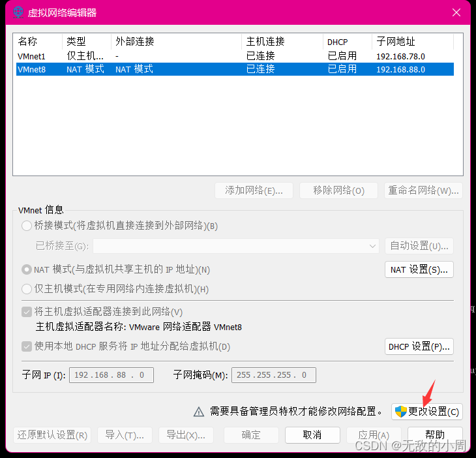
Task: Click the 子网 IP input field
Action: [x=112, y=374]
